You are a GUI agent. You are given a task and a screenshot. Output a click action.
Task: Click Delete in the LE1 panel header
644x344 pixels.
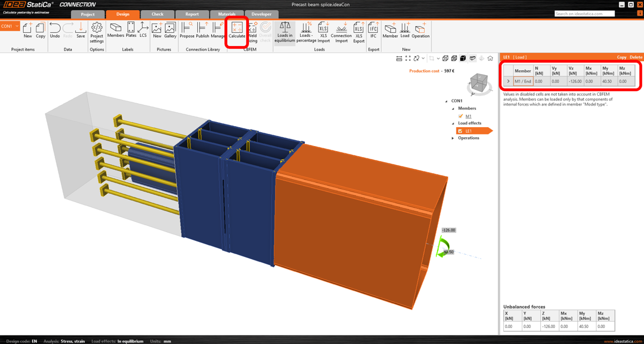pos(636,57)
